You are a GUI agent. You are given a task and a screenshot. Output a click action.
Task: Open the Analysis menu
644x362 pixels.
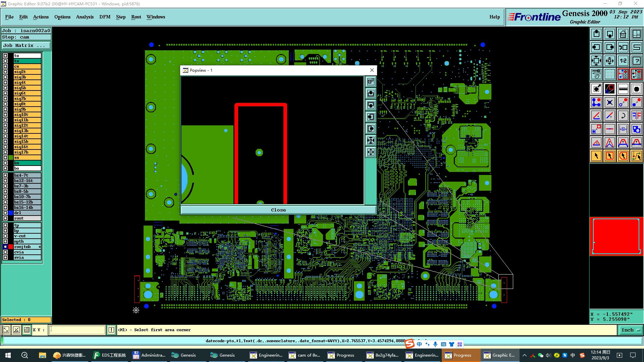coord(85,17)
